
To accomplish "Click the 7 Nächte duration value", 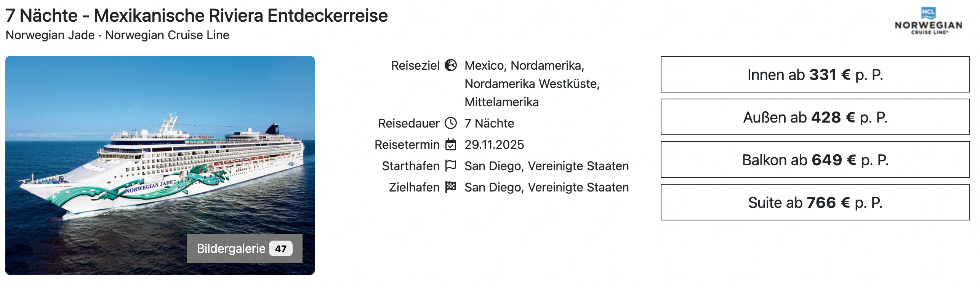I will coord(489,123).
